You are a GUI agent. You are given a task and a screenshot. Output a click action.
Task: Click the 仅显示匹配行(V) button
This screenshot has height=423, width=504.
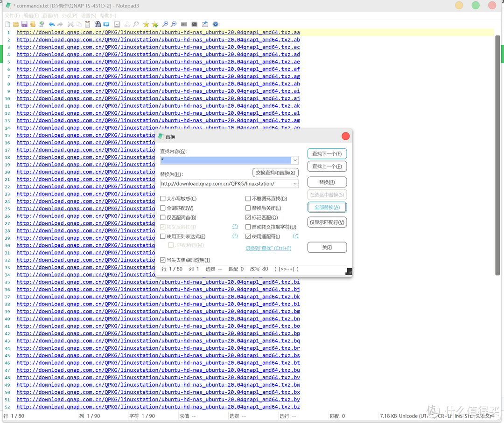327,222
